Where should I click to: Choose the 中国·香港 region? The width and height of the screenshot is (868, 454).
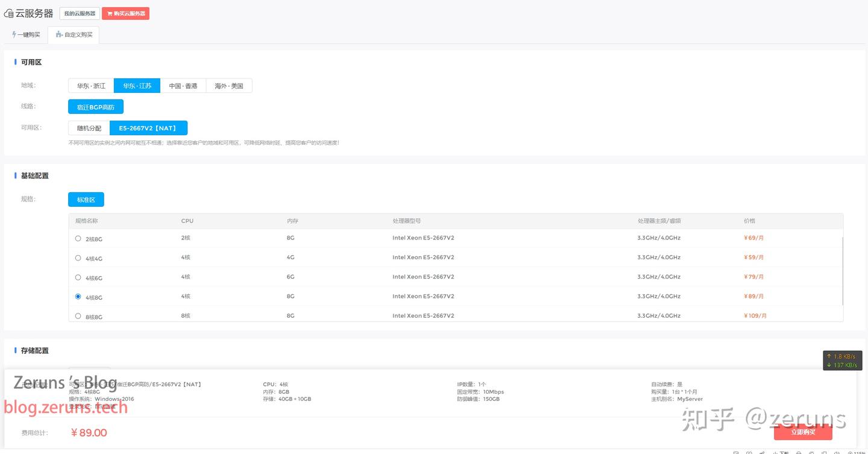coord(183,86)
